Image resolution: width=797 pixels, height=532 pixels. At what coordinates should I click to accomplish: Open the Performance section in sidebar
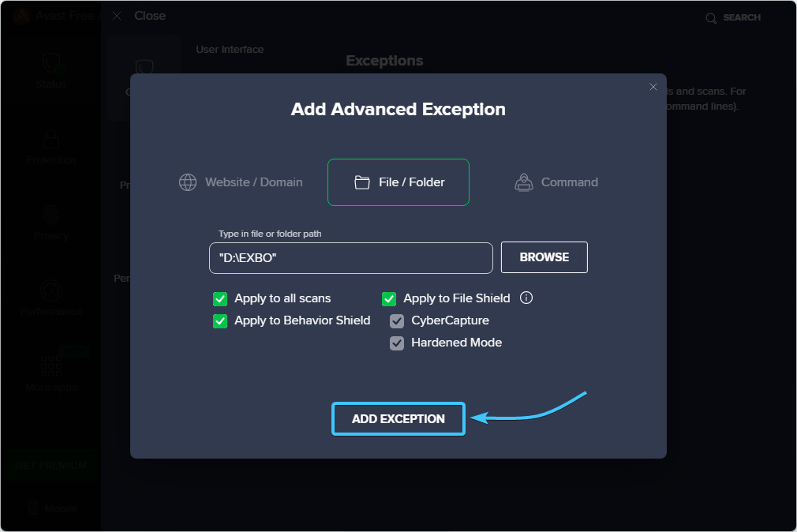click(51, 298)
